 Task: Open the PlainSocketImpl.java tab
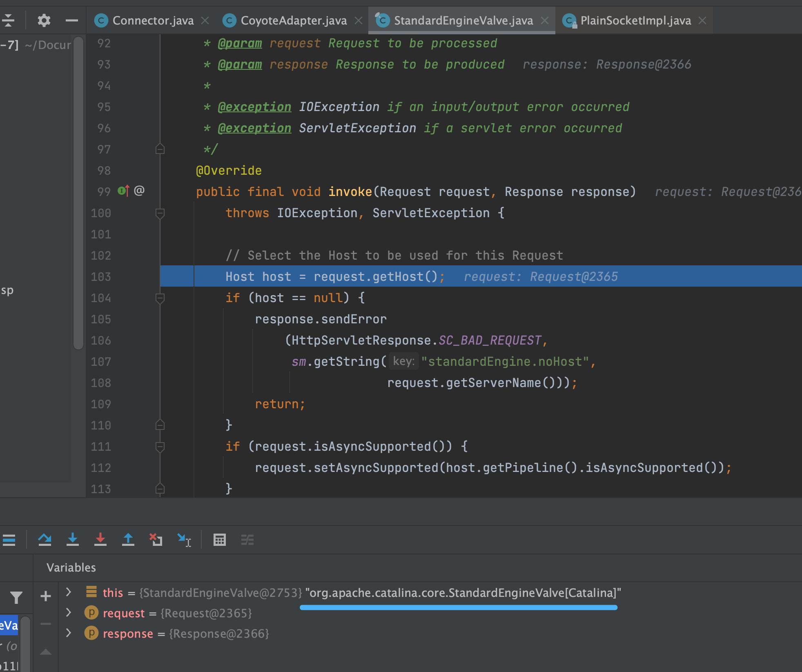[635, 20]
